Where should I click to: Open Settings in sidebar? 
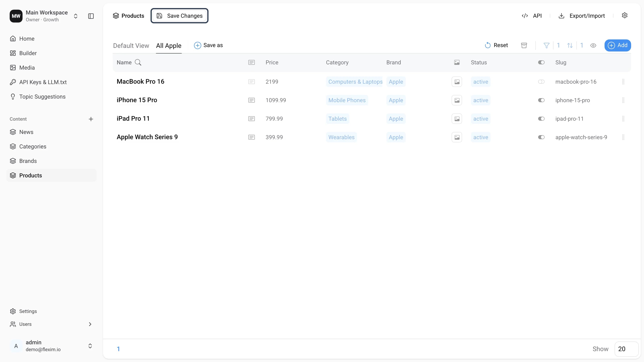[x=52, y=311]
